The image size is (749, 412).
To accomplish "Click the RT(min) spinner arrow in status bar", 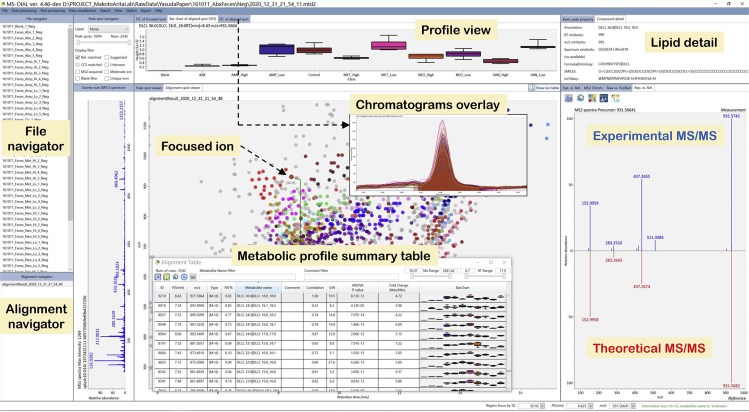I will pyautogui.click(x=589, y=406).
